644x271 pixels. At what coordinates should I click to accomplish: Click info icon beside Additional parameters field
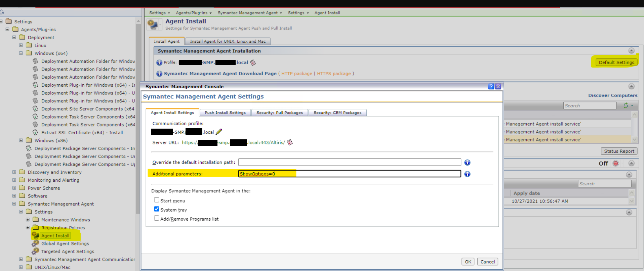[467, 174]
